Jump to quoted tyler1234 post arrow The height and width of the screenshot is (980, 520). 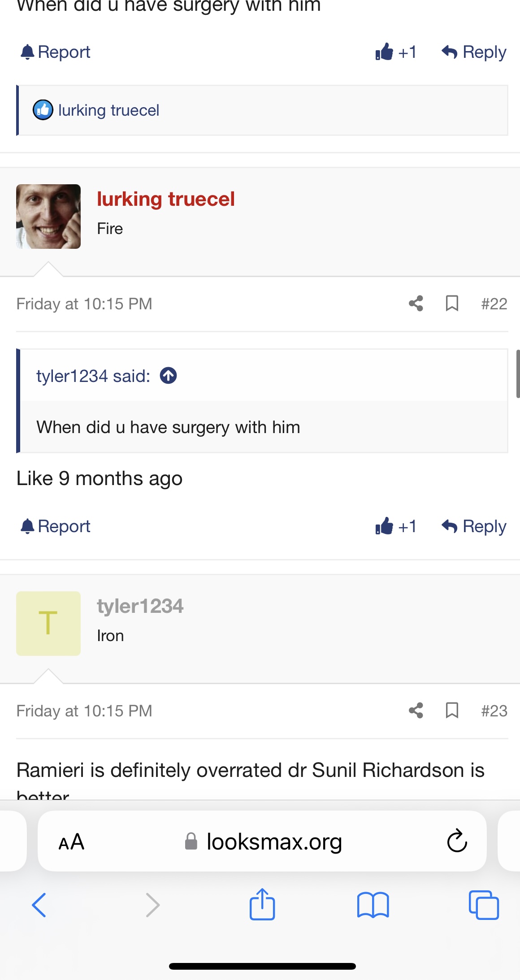(169, 376)
